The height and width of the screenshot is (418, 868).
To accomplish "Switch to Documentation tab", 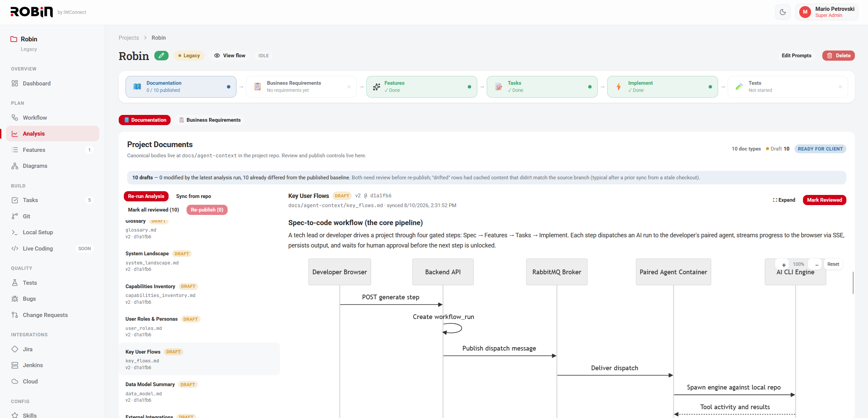I will tap(145, 120).
